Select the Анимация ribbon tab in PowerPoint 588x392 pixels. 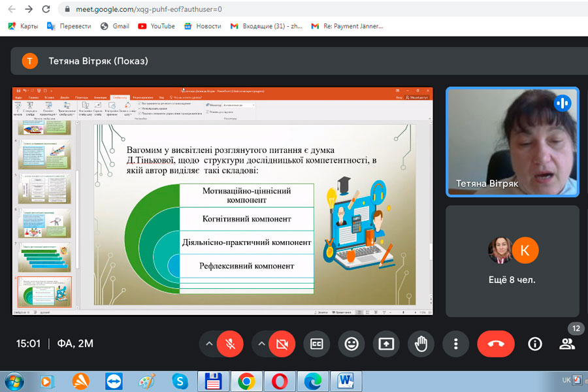tap(100, 97)
